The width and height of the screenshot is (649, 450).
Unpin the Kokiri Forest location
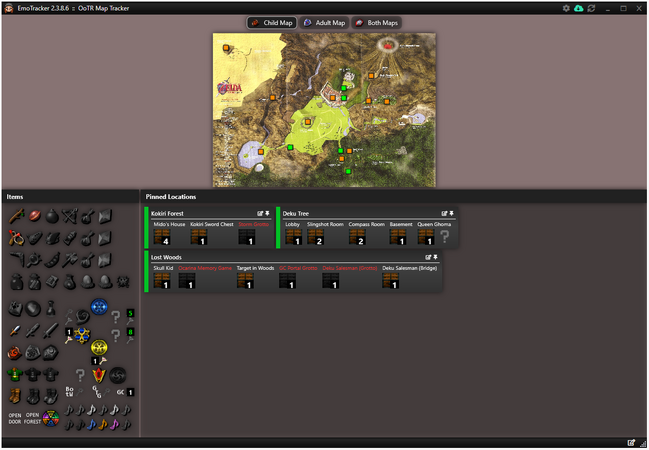pos(268,213)
